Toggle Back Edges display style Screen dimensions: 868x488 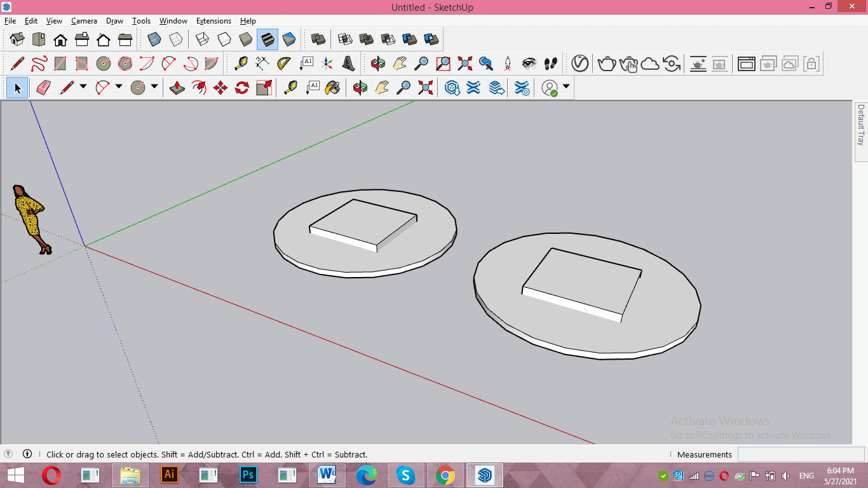pos(176,39)
